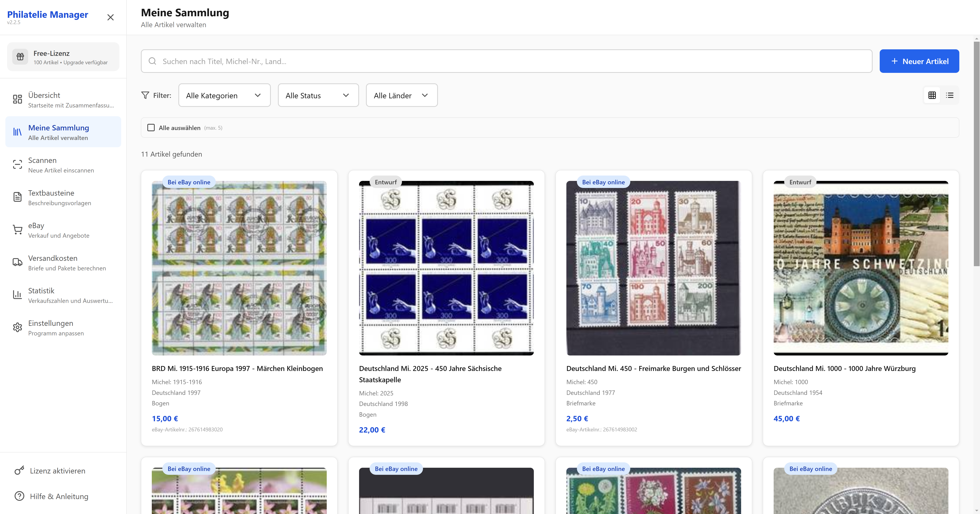Open Hilfe & Anleitung
Viewport: 980px width, 514px height.
pos(63,496)
